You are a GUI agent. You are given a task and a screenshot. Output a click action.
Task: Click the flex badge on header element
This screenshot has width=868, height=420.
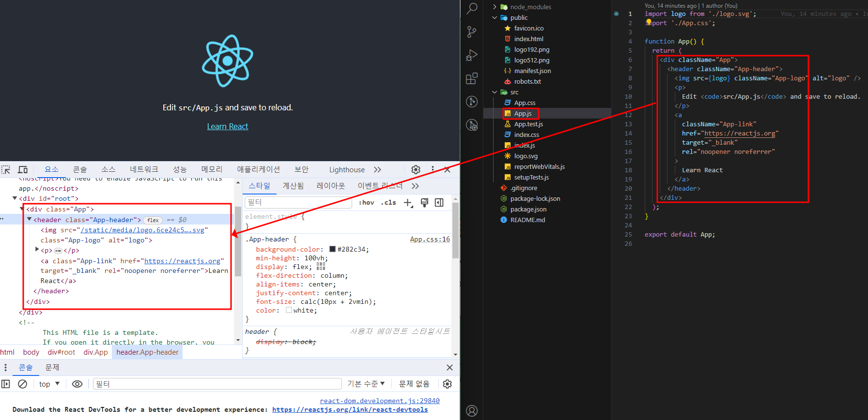pyautogui.click(x=153, y=220)
